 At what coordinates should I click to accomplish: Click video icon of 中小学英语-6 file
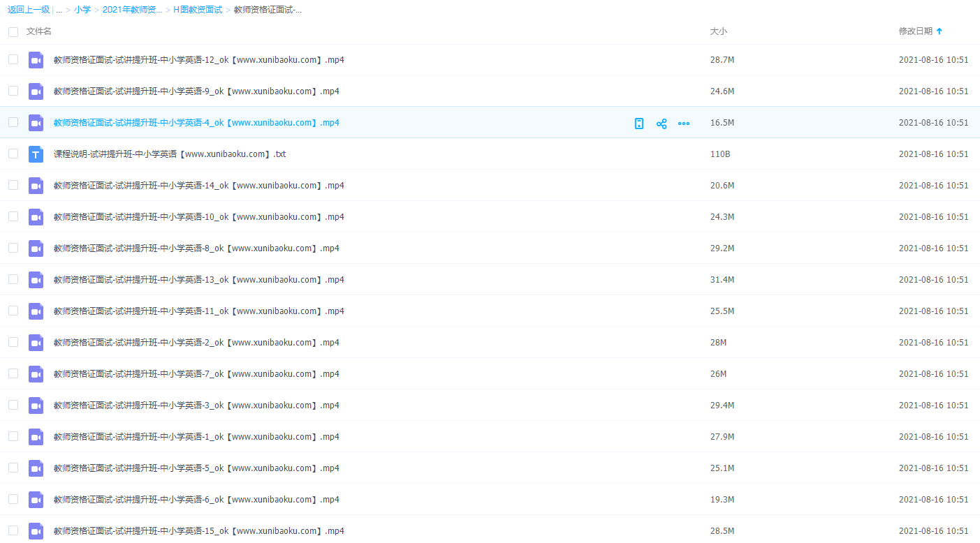[36, 500]
